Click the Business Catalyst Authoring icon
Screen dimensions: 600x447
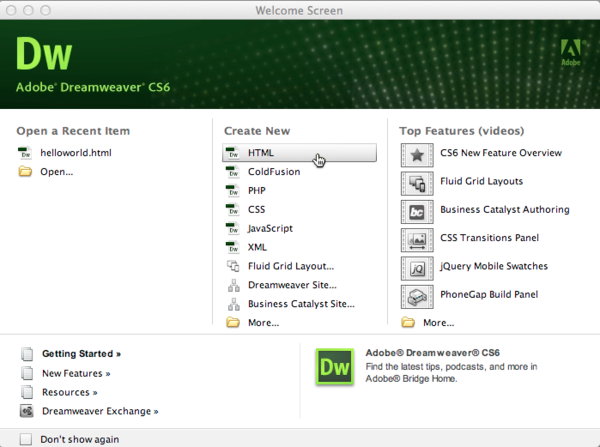[x=416, y=210]
